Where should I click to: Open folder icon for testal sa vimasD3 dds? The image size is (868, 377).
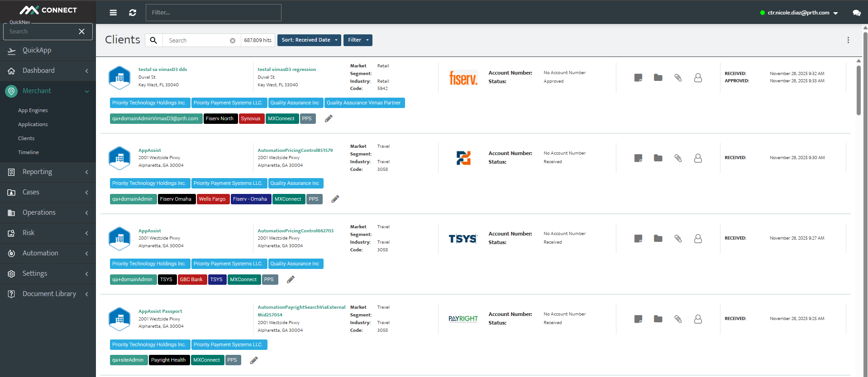pyautogui.click(x=658, y=78)
